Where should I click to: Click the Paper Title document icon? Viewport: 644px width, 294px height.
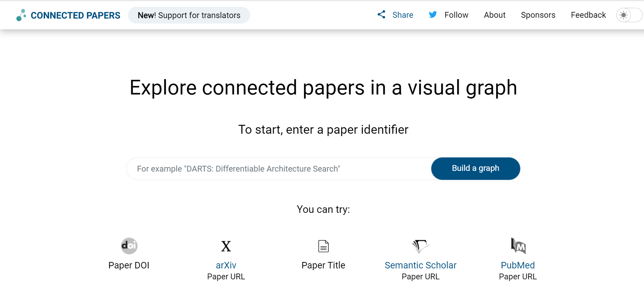click(323, 246)
